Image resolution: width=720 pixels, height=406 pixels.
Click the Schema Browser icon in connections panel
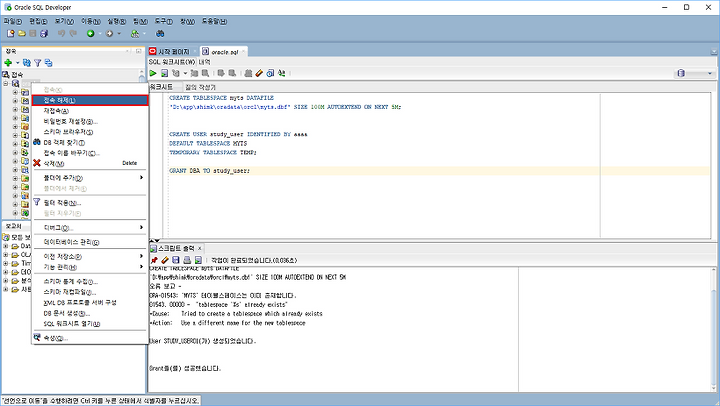pos(48,62)
